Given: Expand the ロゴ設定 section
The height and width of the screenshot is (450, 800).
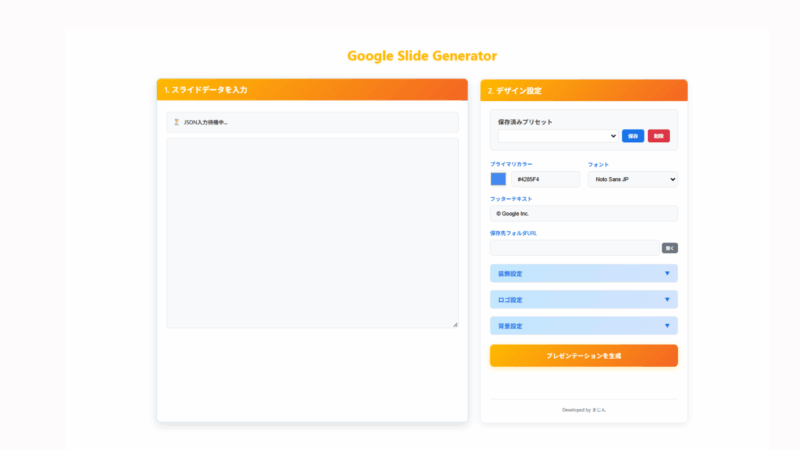Looking at the screenshot, I should point(583,299).
